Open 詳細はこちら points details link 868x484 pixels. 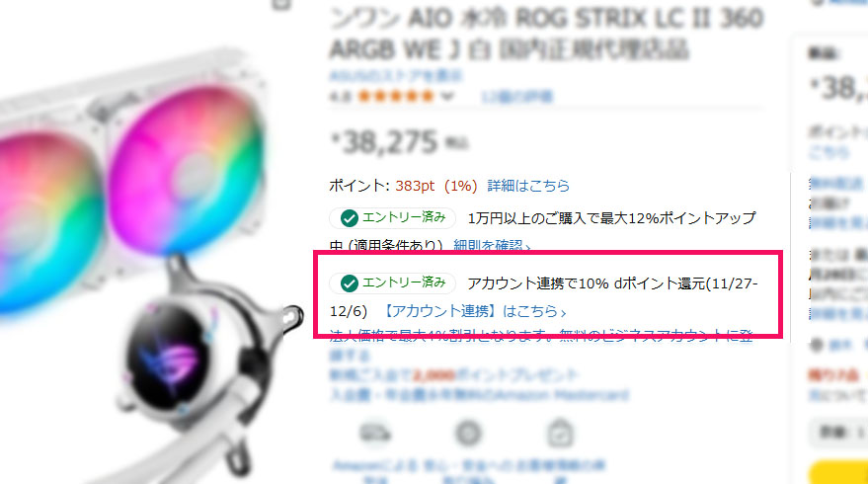(x=528, y=186)
